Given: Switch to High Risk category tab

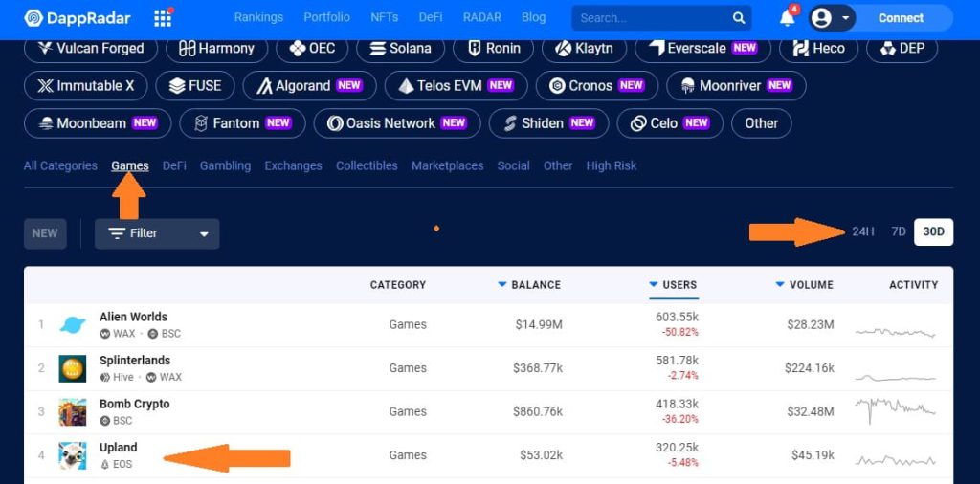Looking at the screenshot, I should tap(612, 165).
